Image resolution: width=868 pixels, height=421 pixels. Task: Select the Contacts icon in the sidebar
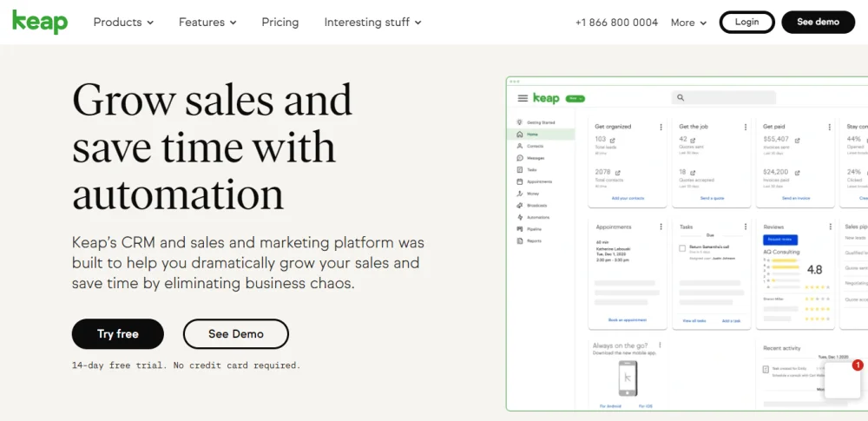(x=519, y=147)
